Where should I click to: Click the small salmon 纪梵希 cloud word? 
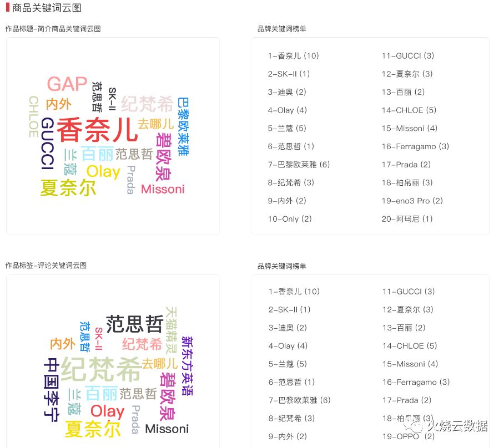tap(143, 344)
